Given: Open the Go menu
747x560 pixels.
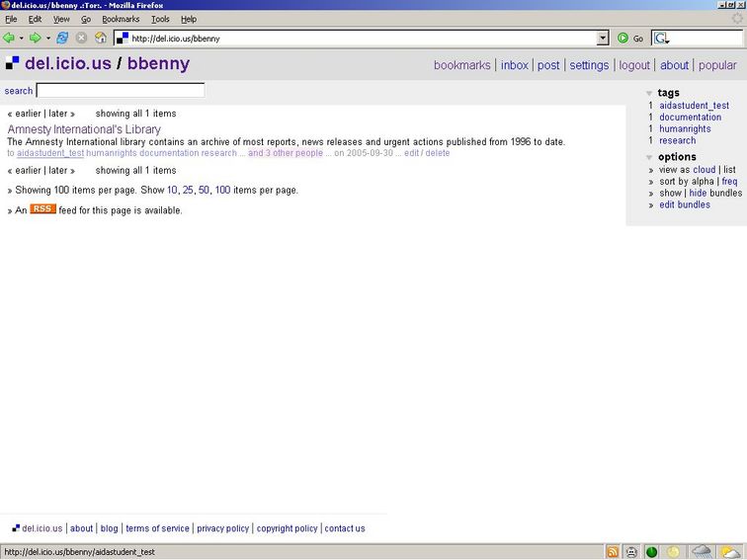Looking at the screenshot, I should pyautogui.click(x=86, y=19).
